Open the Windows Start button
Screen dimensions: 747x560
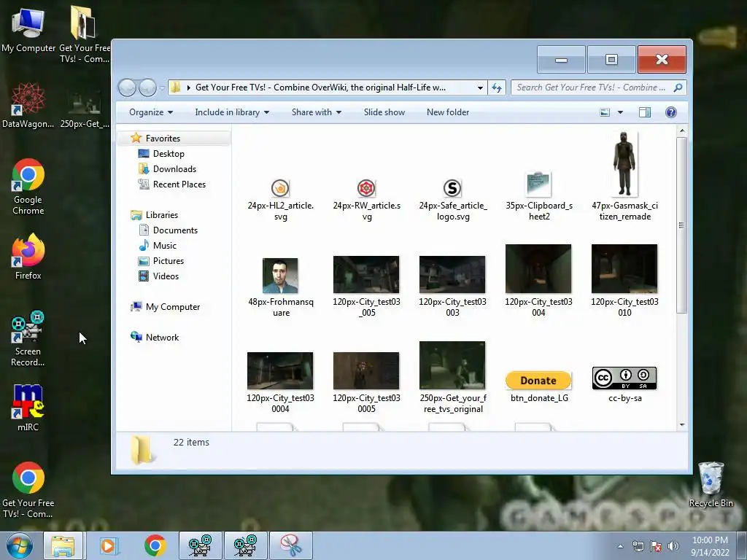(20, 545)
